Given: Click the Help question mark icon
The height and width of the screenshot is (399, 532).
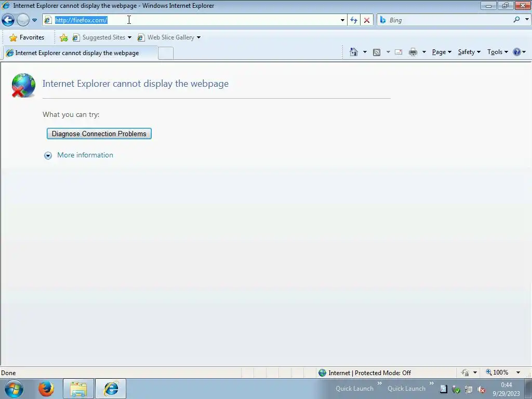Looking at the screenshot, I should tap(517, 52).
